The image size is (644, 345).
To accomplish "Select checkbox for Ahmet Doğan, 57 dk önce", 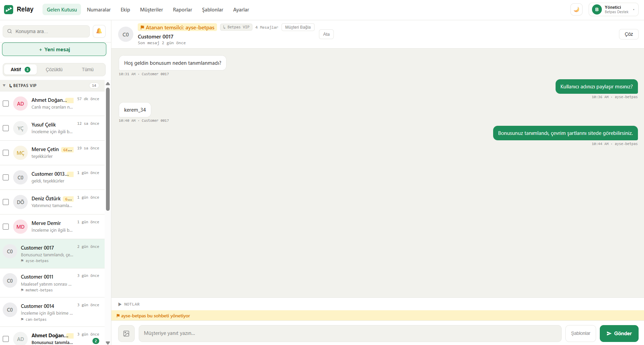I will coord(6,104).
